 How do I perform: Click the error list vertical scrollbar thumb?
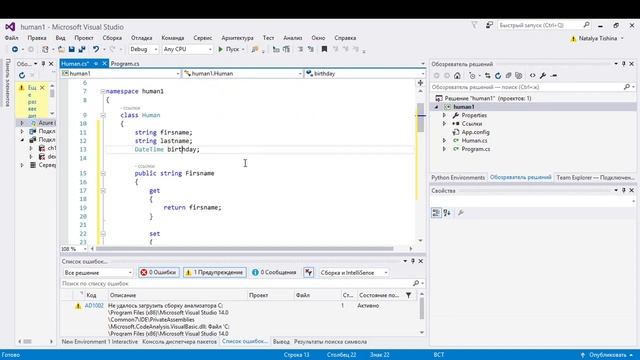(422, 308)
